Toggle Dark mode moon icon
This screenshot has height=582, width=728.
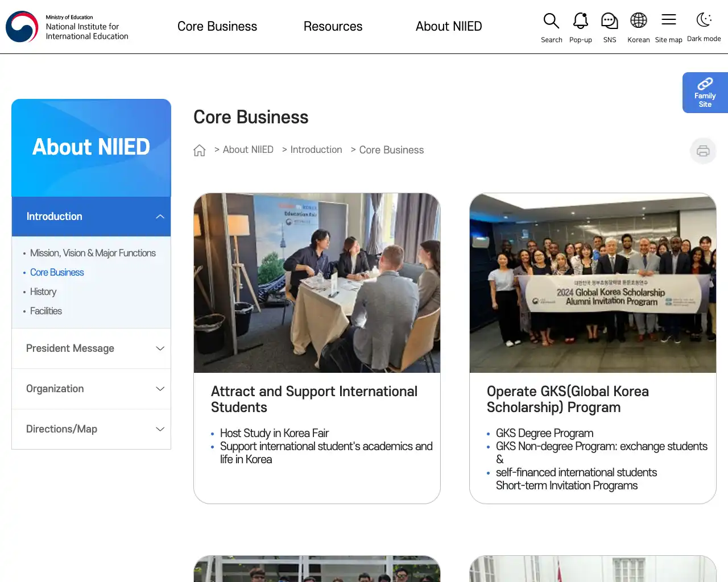coord(704,20)
